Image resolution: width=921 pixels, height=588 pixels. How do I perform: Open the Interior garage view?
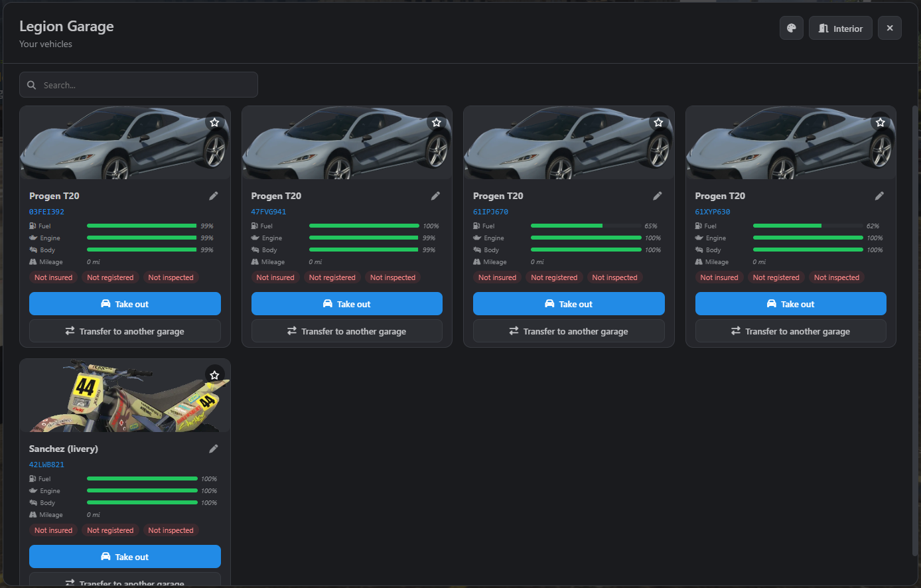click(x=840, y=29)
